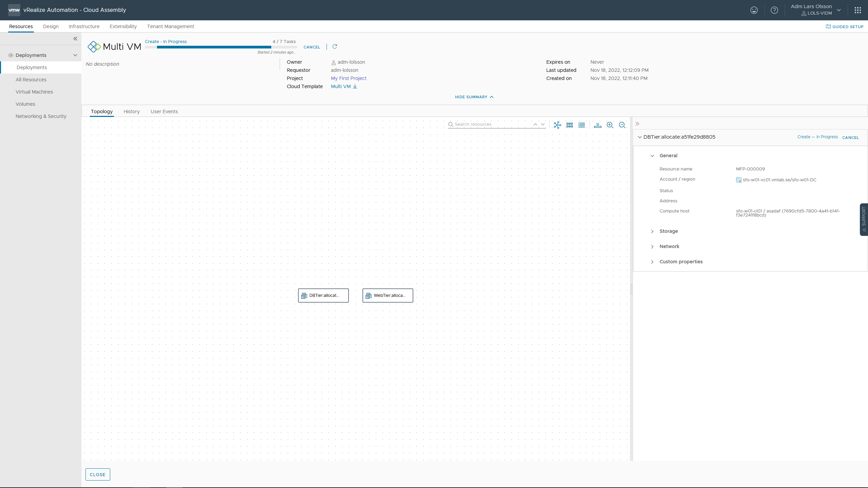Click Hide Summary toggle
The width and height of the screenshot is (868, 488).
[x=474, y=97]
